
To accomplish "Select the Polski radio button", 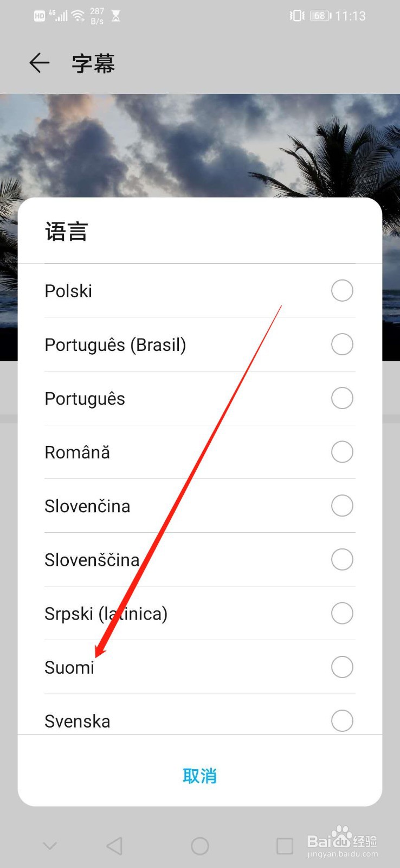I will point(342,291).
